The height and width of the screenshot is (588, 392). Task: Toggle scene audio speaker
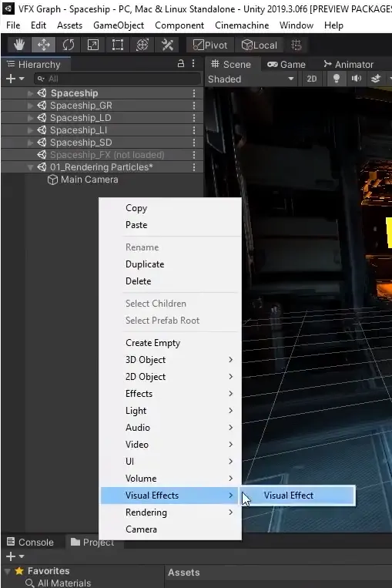[x=357, y=79]
